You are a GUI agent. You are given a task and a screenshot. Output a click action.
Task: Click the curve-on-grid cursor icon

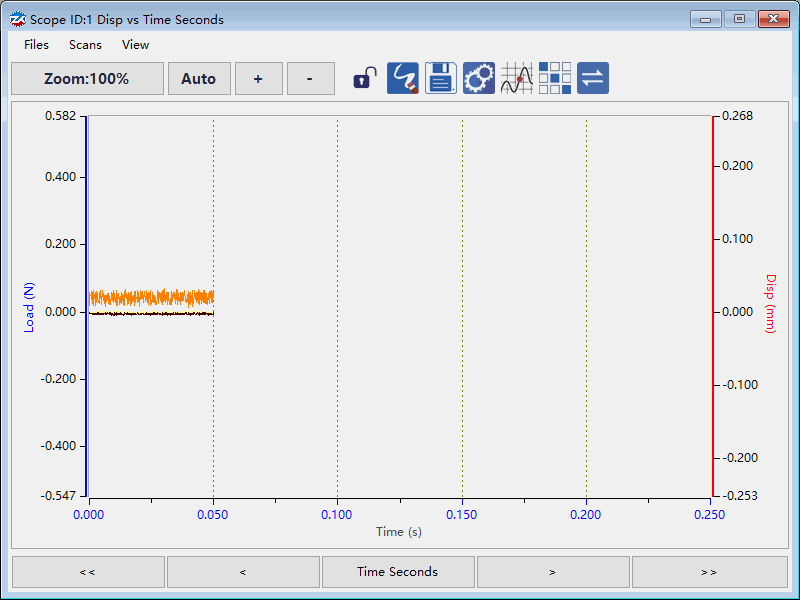pyautogui.click(x=517, y=78)
